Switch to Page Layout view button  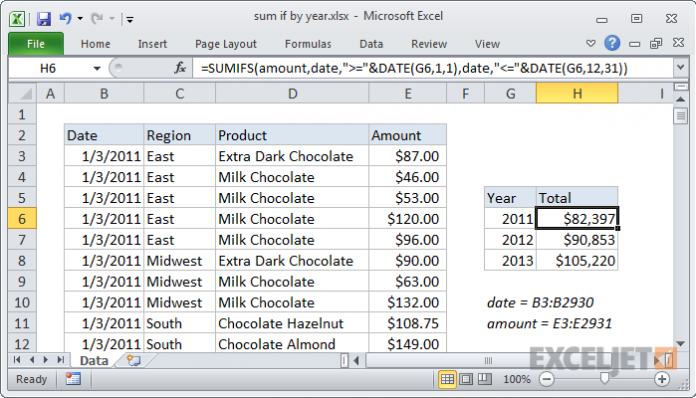[466, 379]
